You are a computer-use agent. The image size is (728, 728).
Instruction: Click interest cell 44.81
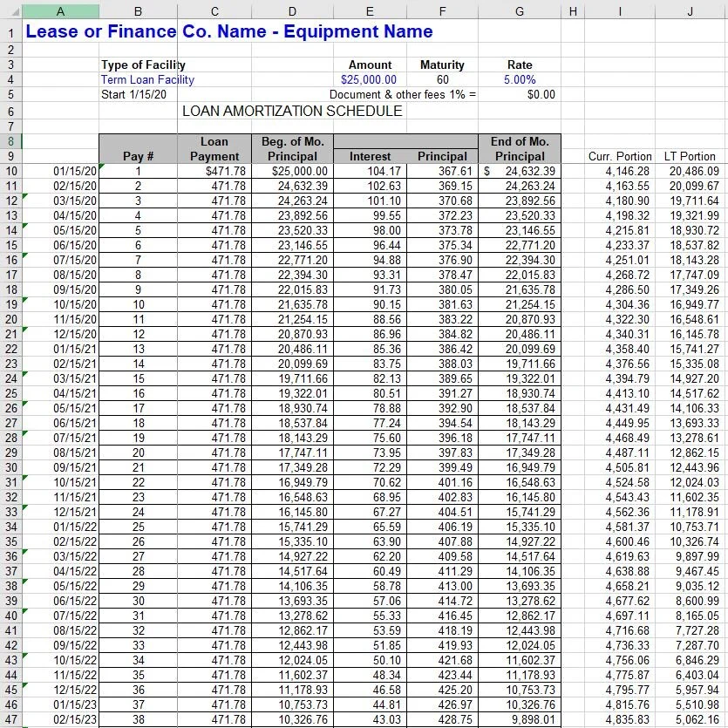[x=370, y=704]
